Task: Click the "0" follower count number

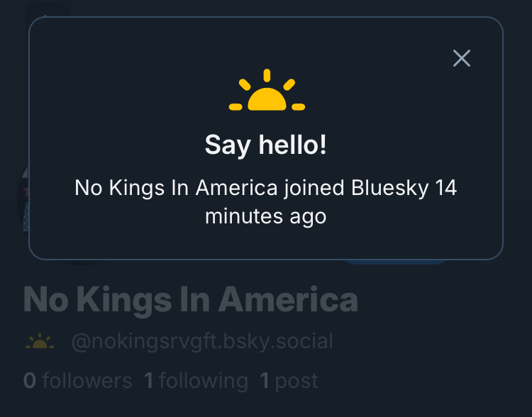Action: (30, 381)
